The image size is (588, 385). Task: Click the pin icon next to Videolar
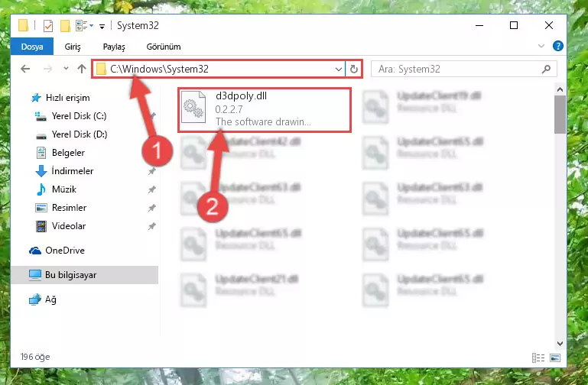(x=151, y=226)
